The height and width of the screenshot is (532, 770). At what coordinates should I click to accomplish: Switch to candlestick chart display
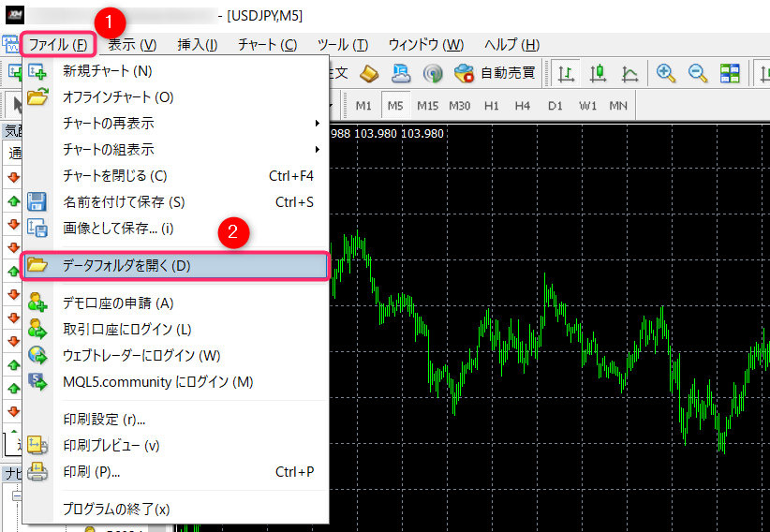coord(598,74)
